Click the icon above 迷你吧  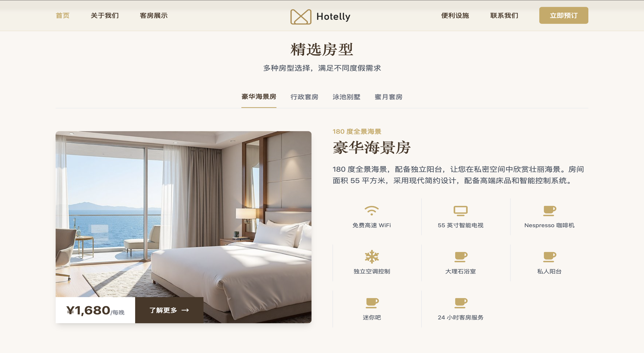[x=371, y=303]
